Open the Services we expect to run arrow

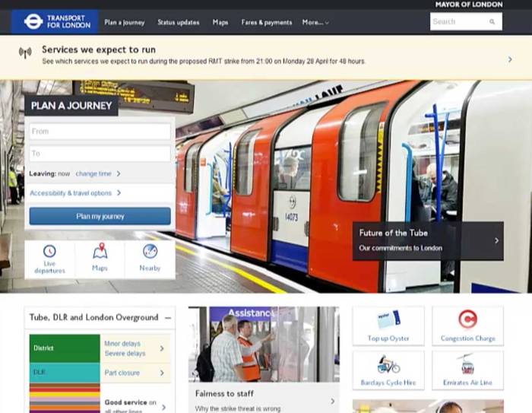click(x=510, y=59)
